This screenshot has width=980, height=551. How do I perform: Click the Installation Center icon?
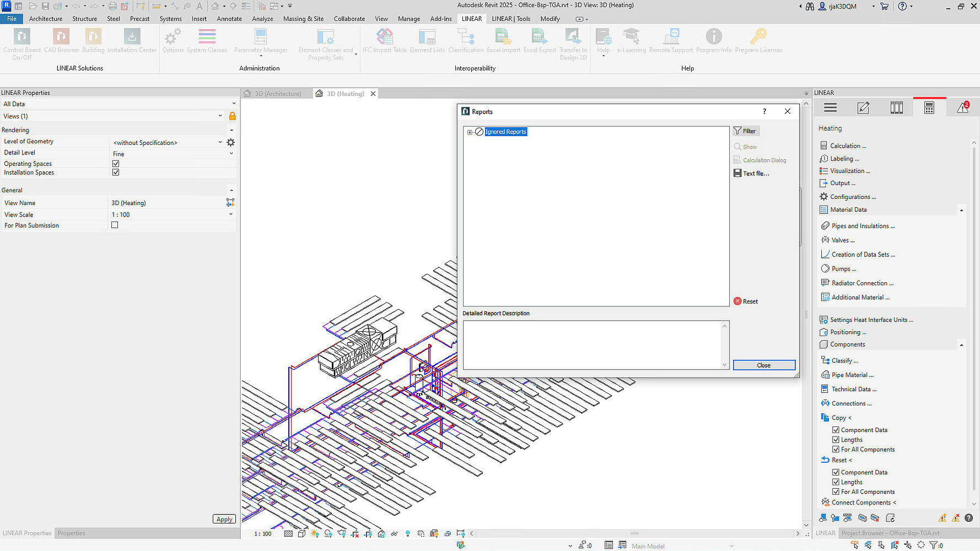[132, 37]
